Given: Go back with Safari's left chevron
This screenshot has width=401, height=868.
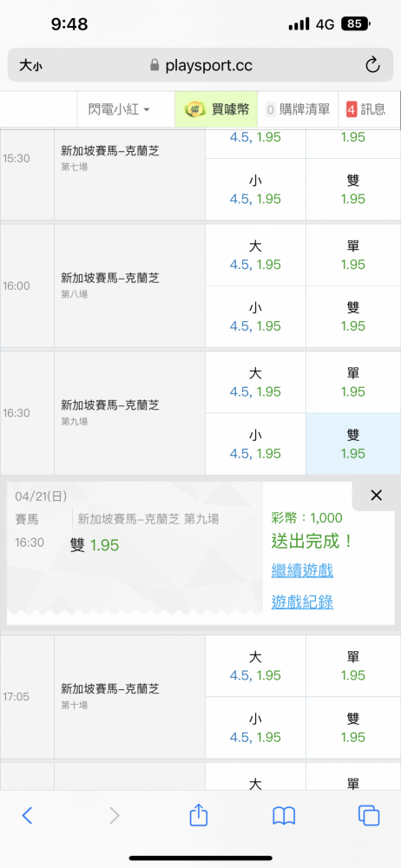Looking at the screenshot, I should (27, 815).
